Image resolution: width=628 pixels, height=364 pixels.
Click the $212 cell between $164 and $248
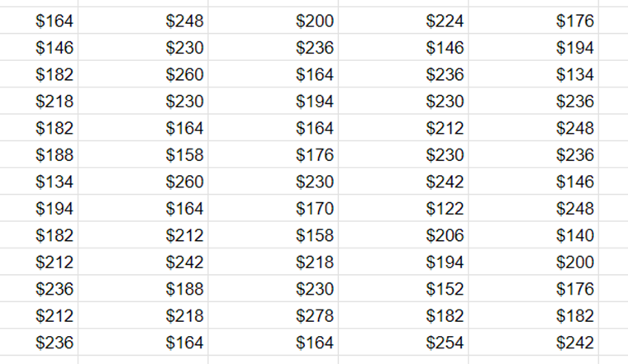point(403,128)
